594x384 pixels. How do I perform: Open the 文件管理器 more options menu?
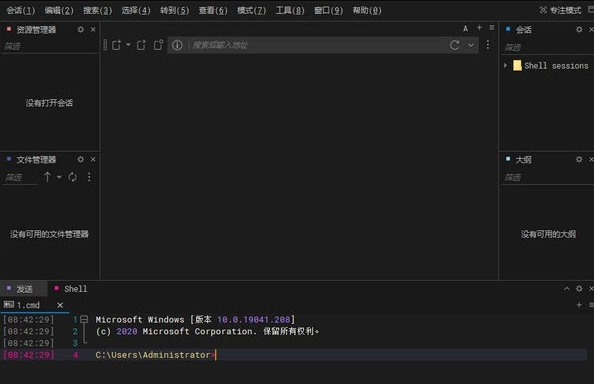tap(89, 177)
